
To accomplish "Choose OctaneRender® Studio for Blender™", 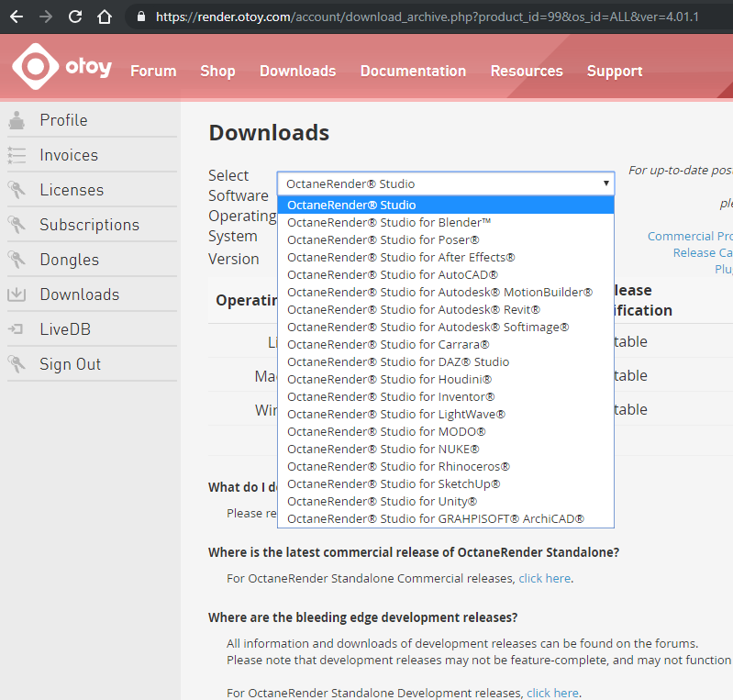I will pos(446,223).
